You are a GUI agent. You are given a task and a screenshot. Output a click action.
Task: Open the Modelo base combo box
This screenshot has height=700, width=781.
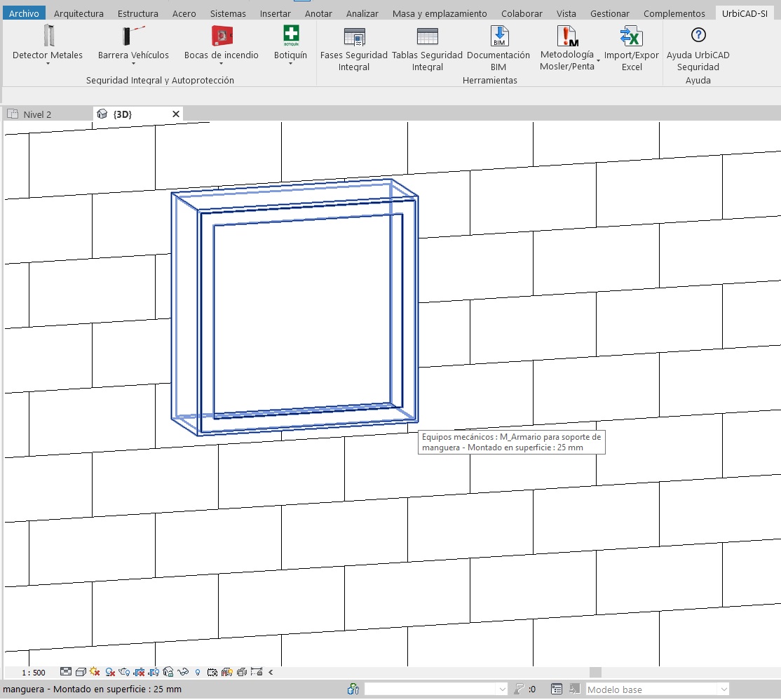coord(657,689)
